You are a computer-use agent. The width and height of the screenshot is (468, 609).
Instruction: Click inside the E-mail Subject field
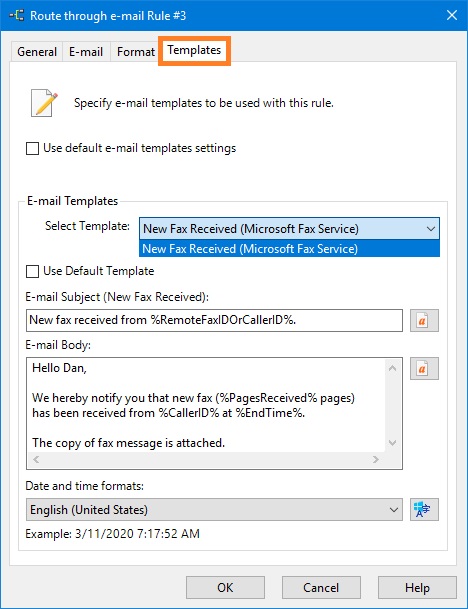click(x=214, y=320)
